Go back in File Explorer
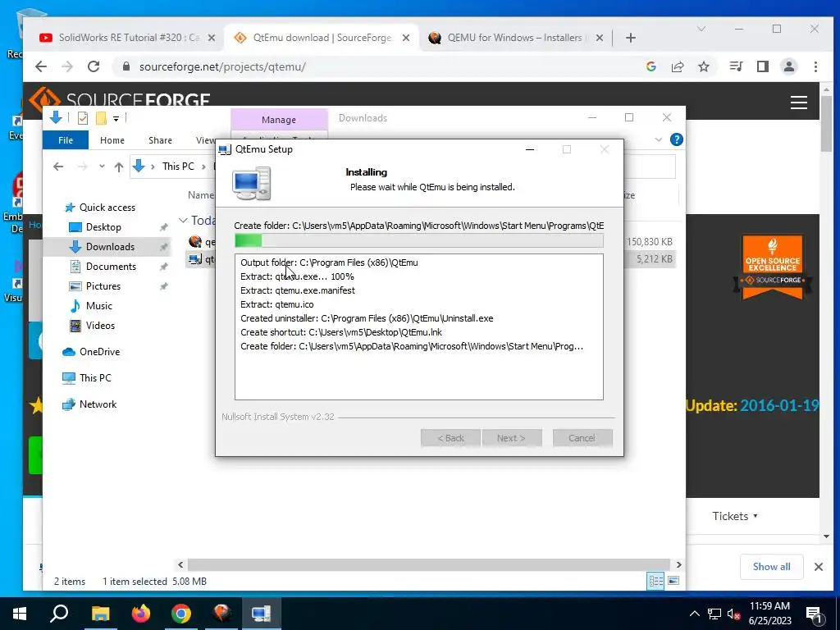This screenshot has width=840, height=630. [58, 167]
